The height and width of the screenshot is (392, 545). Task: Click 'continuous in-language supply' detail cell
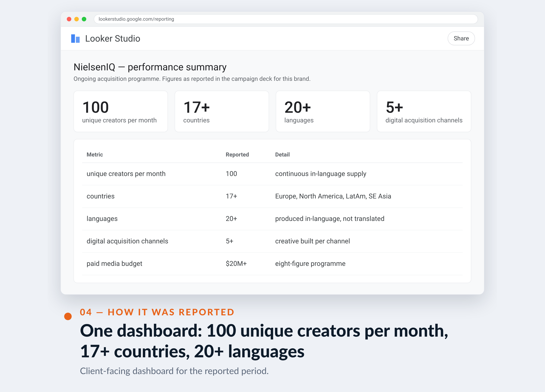point(320,174)
